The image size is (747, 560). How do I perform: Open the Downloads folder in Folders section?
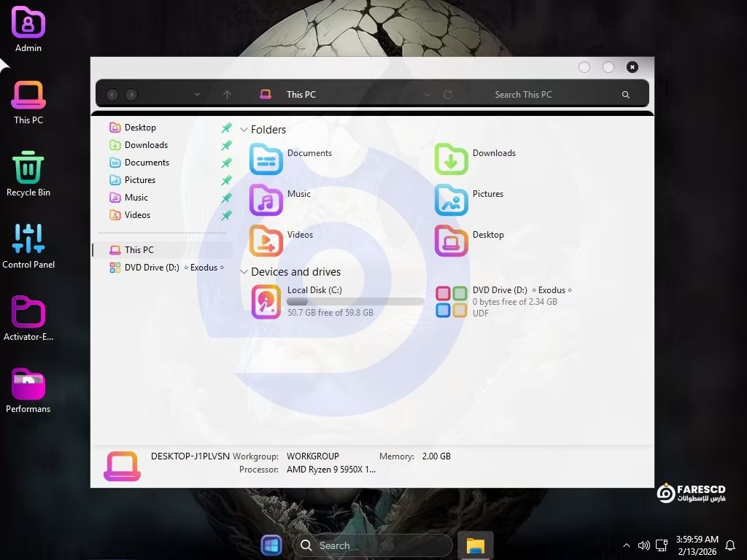click(451, 159)
